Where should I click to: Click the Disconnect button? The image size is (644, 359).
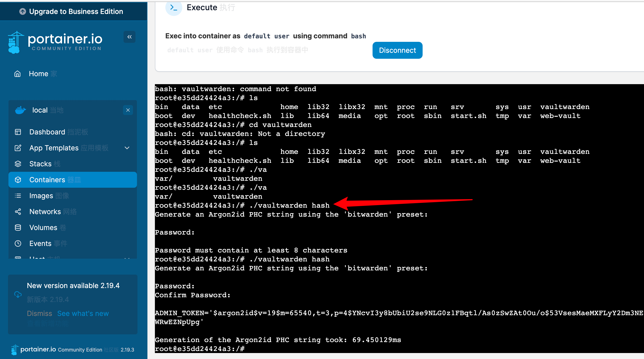[397, 50]
